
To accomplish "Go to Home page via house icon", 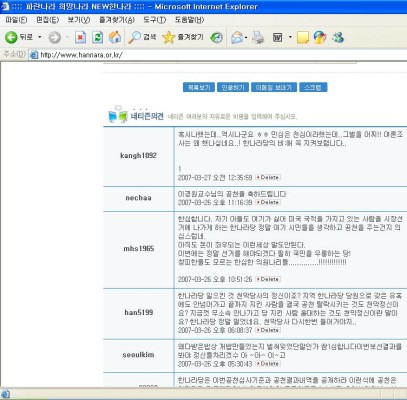I will [x=115, y=37].
